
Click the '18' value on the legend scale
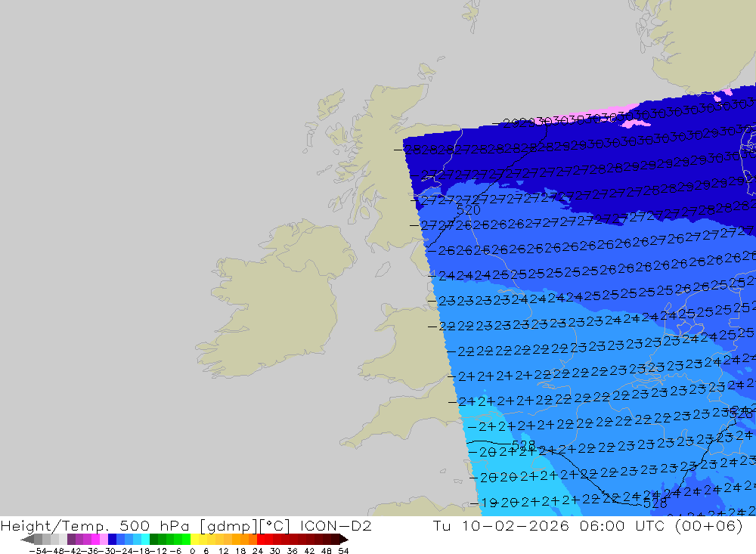[240, 551]
